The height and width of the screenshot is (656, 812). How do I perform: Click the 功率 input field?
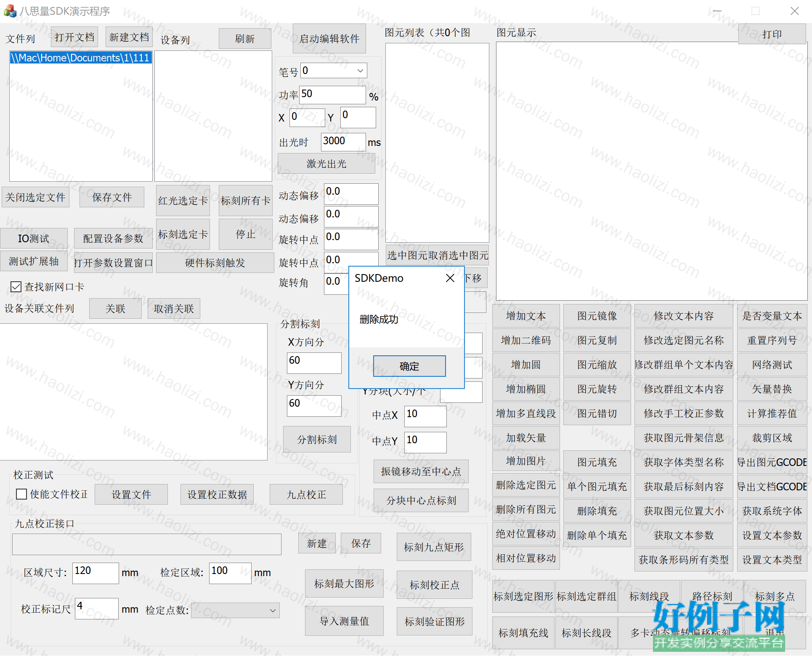tap(332, 95)
